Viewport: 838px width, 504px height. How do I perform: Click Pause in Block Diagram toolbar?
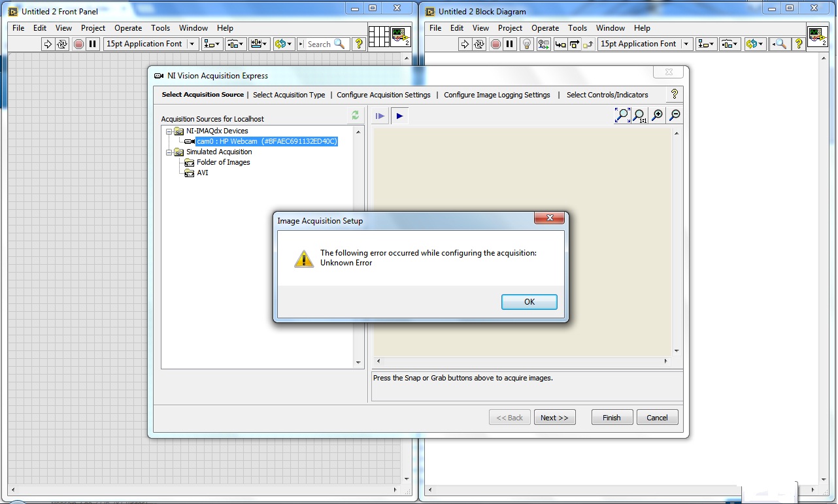pyautogui.click(x=510, y=44)
